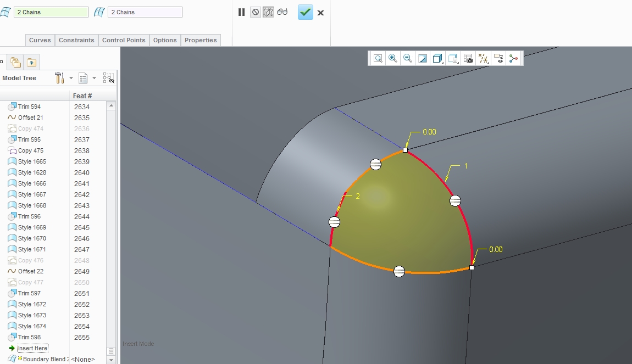Toggle the Spin Center icon
Screen dimensions: 632x364
(513, 58)
